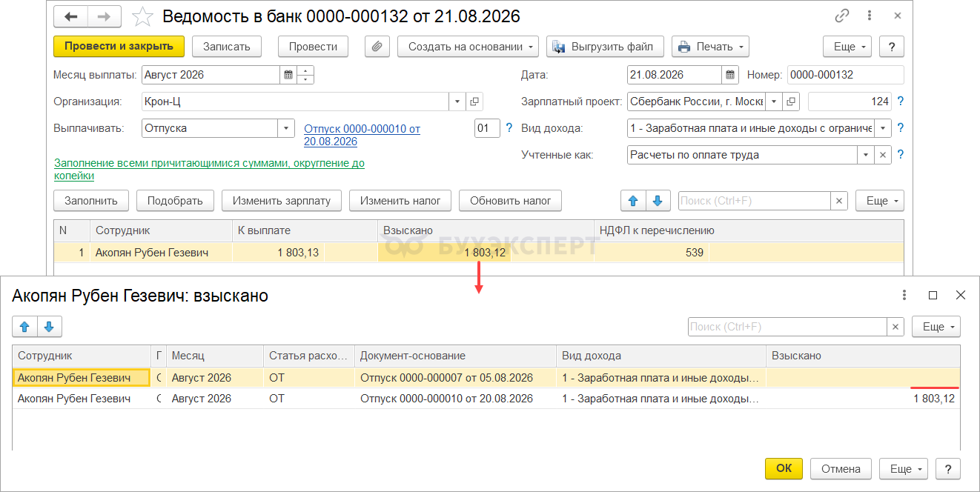The height and width of the screenshot is (492, 980).
Task: Click the Провести button
Action: coord(313,46)
